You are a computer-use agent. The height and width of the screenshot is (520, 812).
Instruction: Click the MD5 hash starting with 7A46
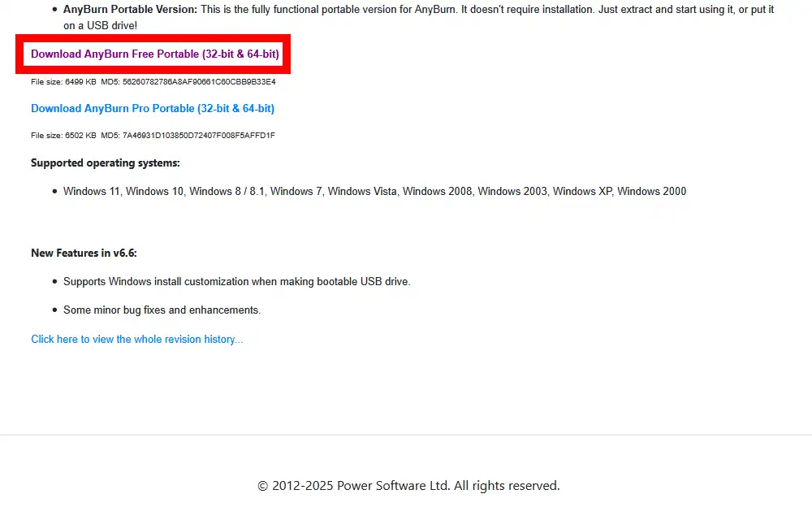click(199, 136)
